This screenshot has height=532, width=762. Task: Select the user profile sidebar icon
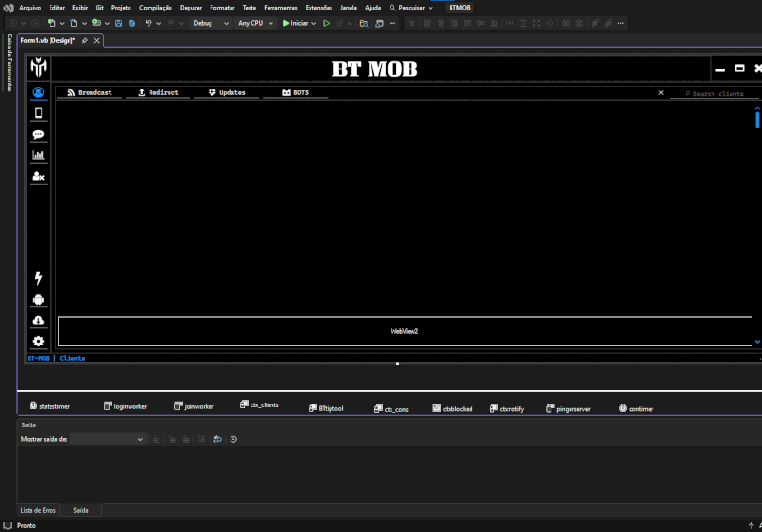38,92
